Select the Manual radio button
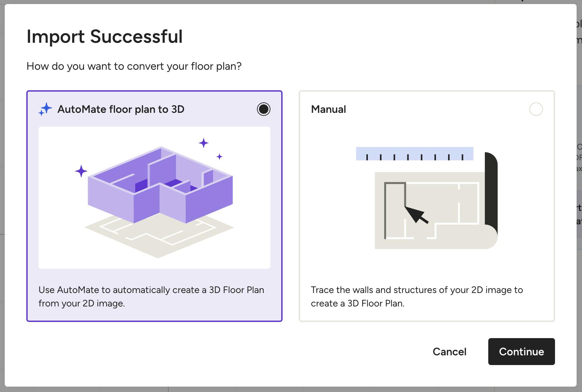The height and width of the screenshot is (392, 582). (x=536, y=109)
